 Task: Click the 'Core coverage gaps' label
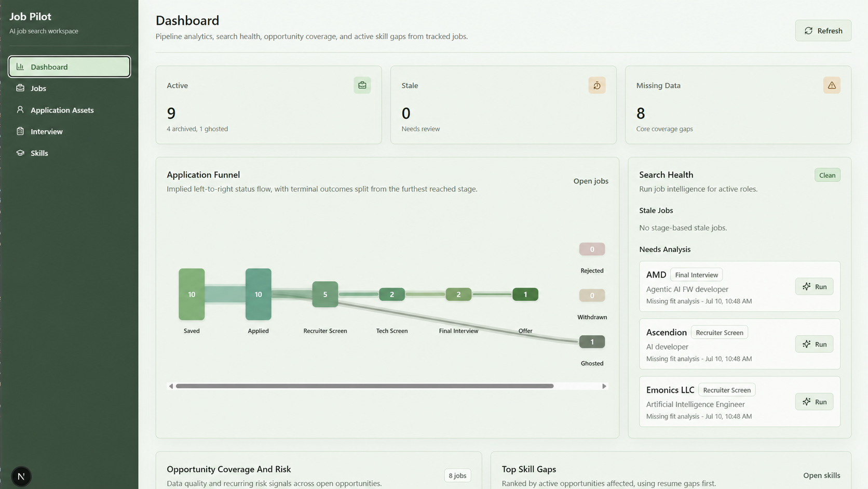pyautogui.click(x=664, y=129)
